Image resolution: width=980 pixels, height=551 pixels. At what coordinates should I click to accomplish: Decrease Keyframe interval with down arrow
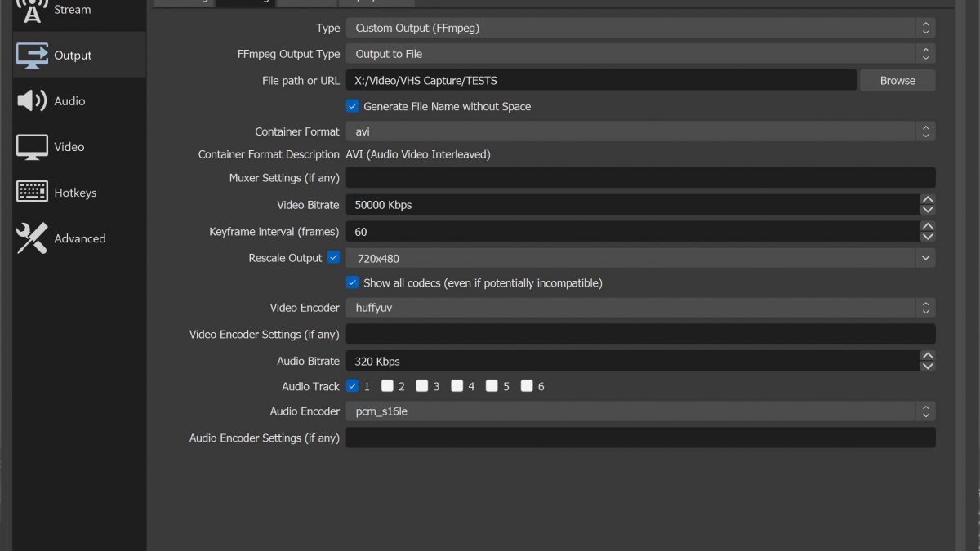pyautogui.click(x=927, y=237)
